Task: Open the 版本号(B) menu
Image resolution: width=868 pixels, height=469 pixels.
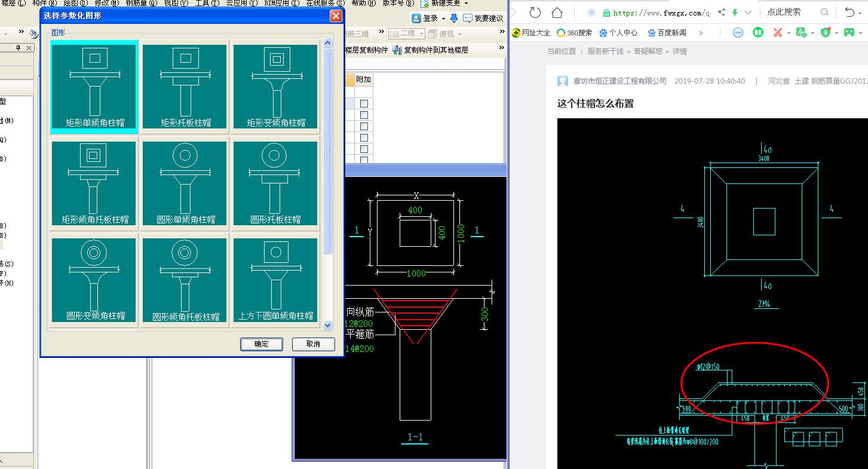Action: point(398,3)
